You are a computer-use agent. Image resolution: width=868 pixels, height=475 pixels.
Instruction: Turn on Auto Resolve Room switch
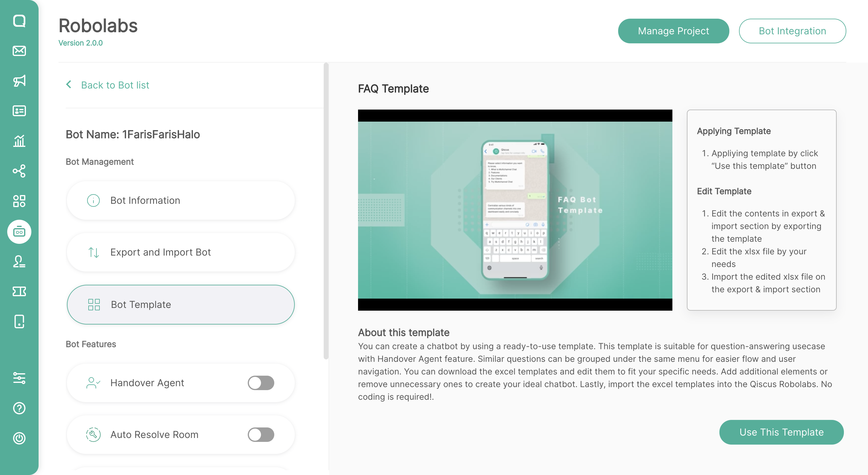tap(261, 434)
